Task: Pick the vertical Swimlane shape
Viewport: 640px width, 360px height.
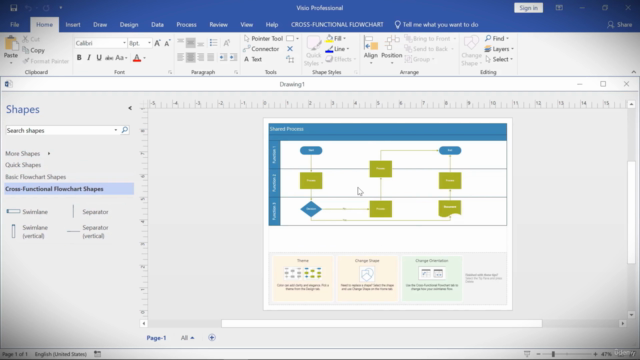Action: (27, 231)
